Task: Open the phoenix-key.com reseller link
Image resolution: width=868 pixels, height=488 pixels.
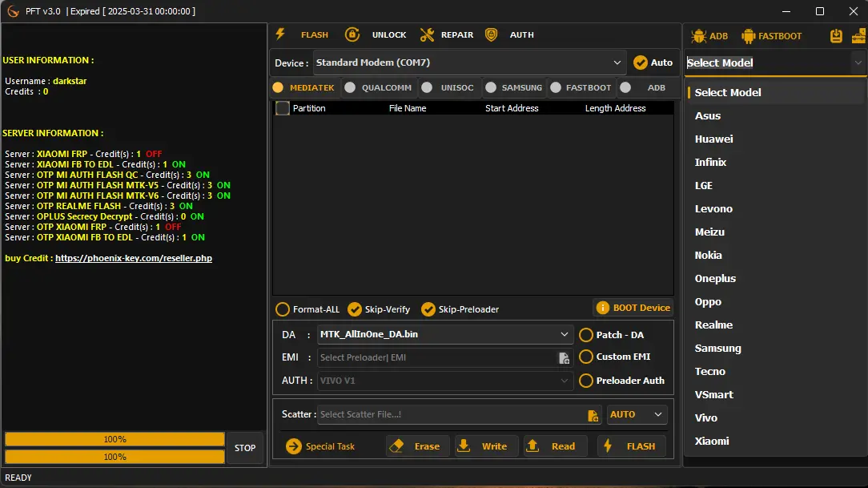Action: 134,258
